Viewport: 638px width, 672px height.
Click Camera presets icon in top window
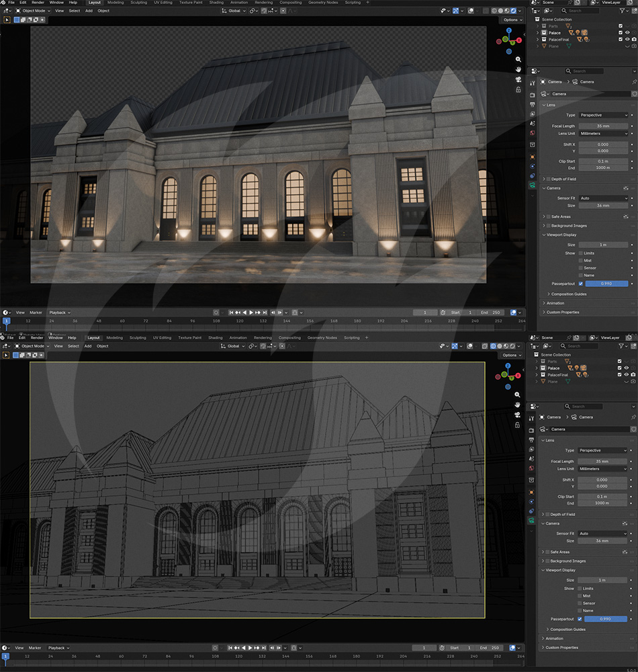tap(626, 188)
